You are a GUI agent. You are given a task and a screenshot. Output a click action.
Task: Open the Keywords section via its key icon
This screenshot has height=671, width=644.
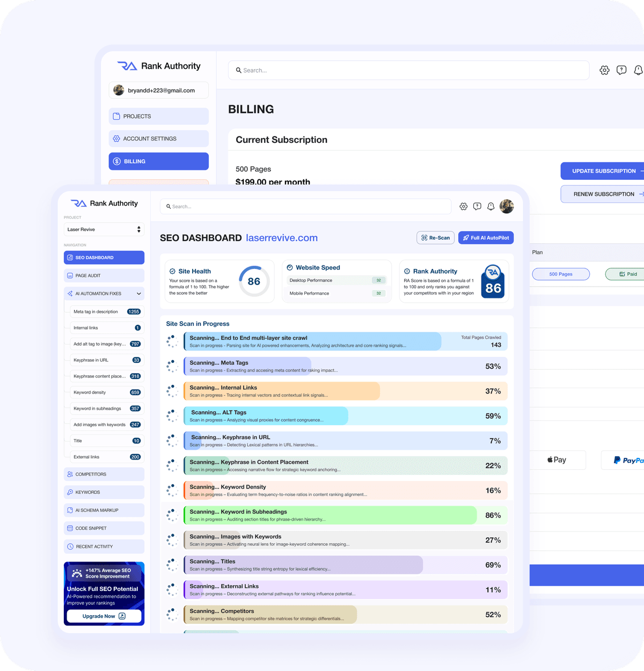pyautogui.click(x=70, y=492)
